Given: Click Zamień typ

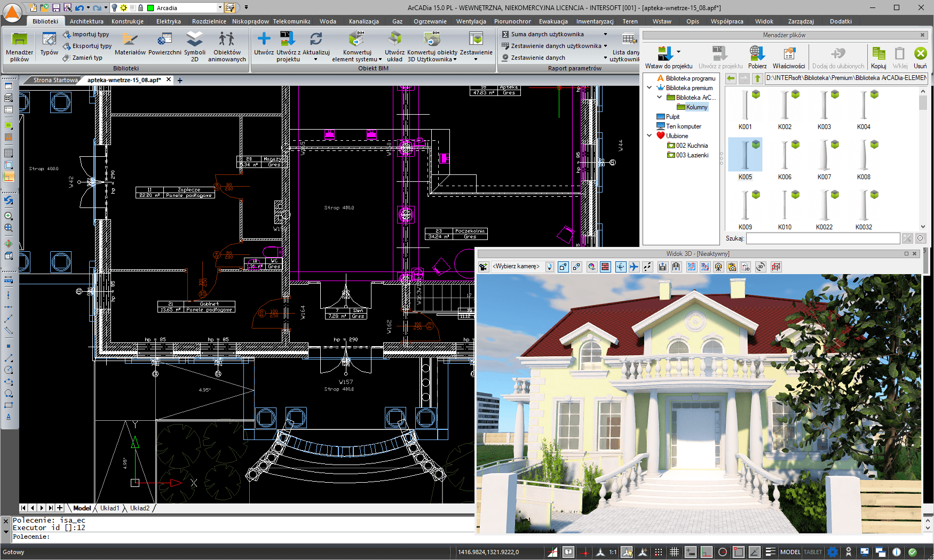Looking at the screenshot, I should point(83,58).
